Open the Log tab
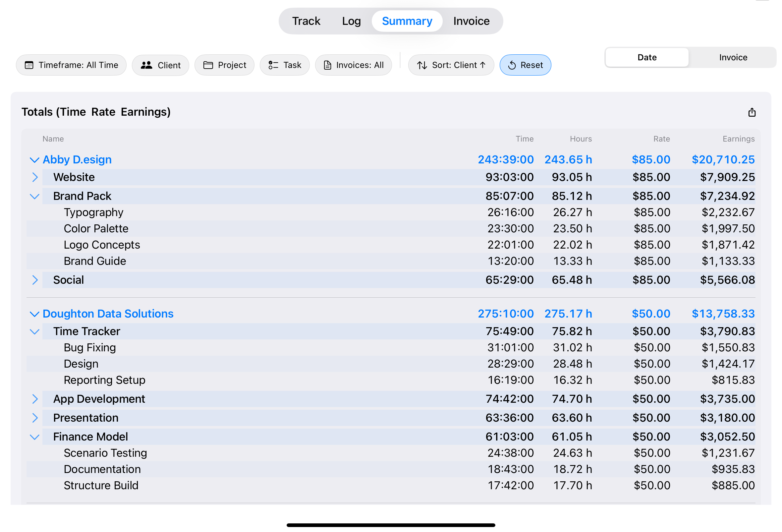Screen dimensions: 782x532 pyautogui.click(x=351, y=21)
